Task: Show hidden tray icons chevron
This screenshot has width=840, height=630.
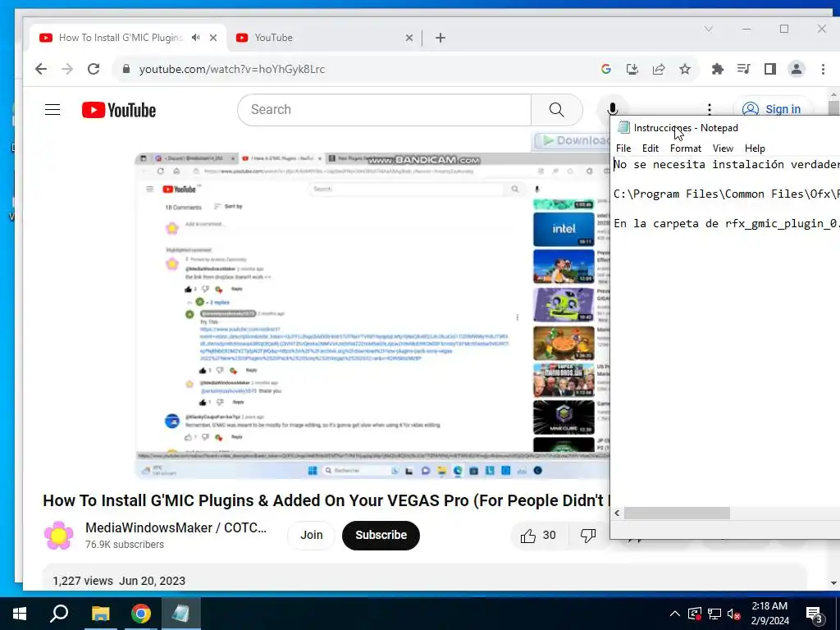Action: click(675, 614)
